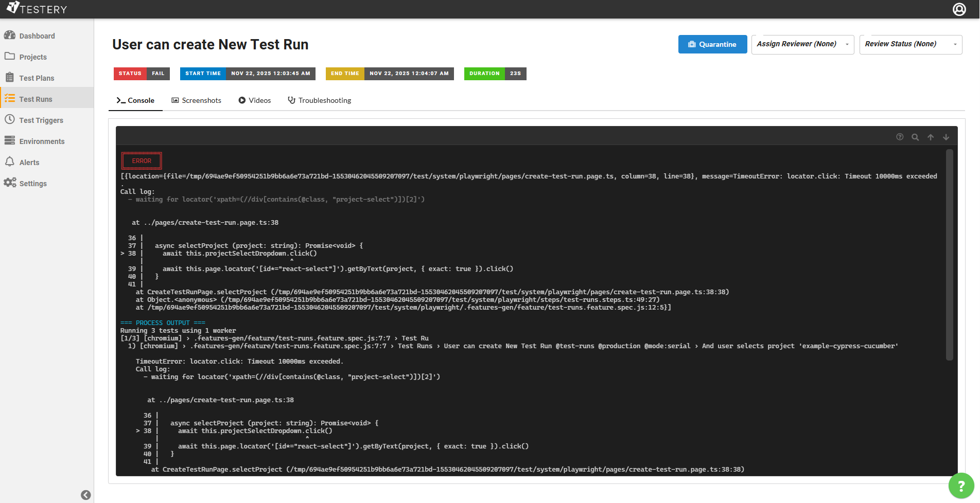Open the Review Status dropdown

pyautogui.click(x=911, y=44)
